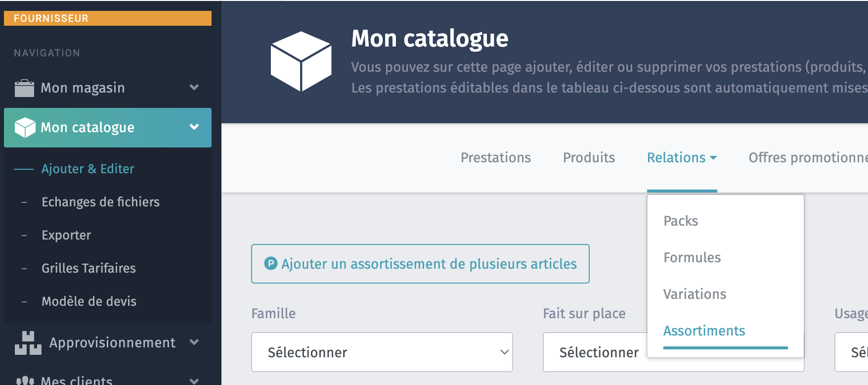Viewport: 868px width, 385px height.
Task: Switch to the Prestations tab
Action: coord(496,157)
